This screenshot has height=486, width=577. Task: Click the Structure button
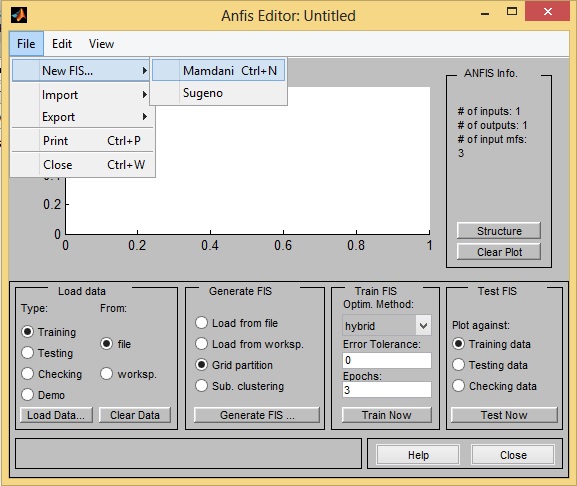click(x=499, y=231)
